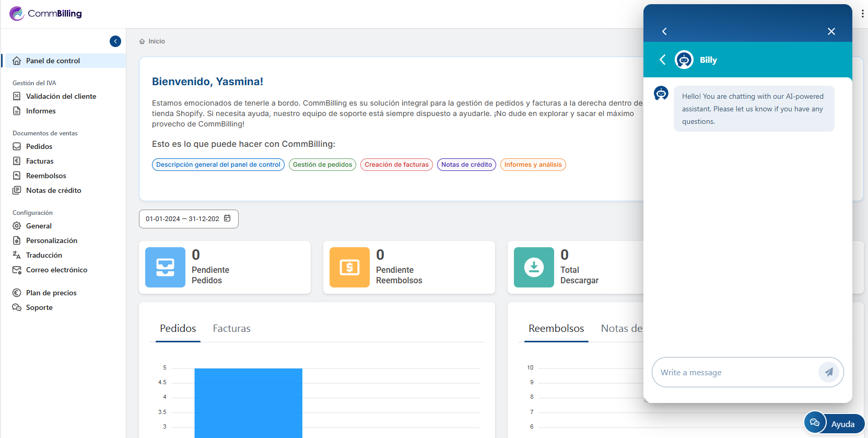The image size is (868, 438).
Task: Click the Gestión de pedidos tag
Action: coord(322,165)
